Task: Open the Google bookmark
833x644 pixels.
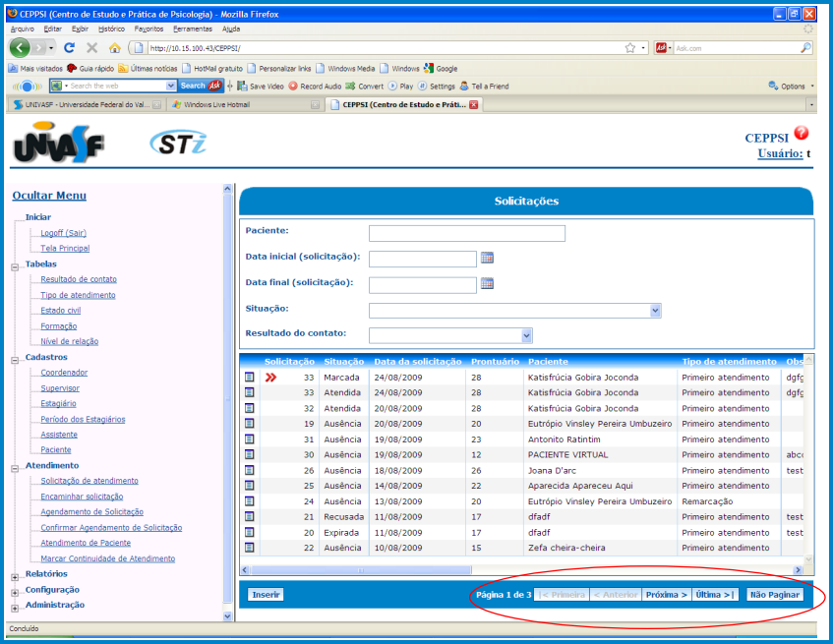Action: (441, 69)
